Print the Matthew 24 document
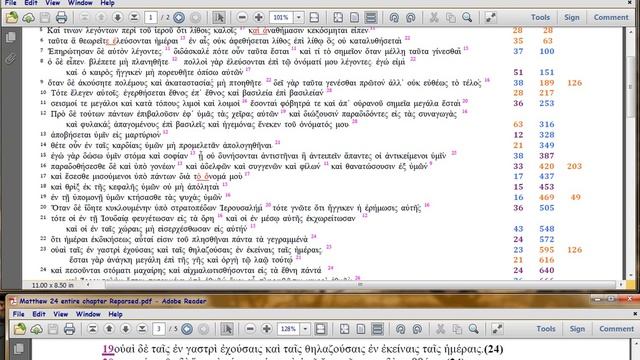 (69, 329)
